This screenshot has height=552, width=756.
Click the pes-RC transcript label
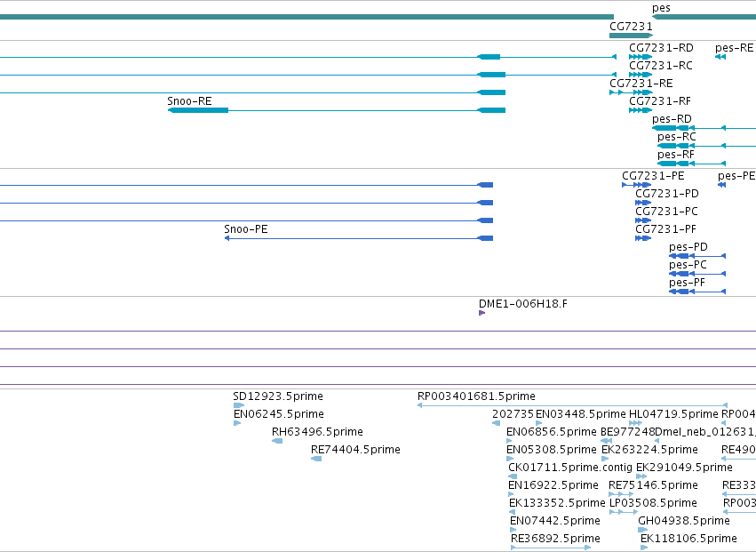coord(676,137)
